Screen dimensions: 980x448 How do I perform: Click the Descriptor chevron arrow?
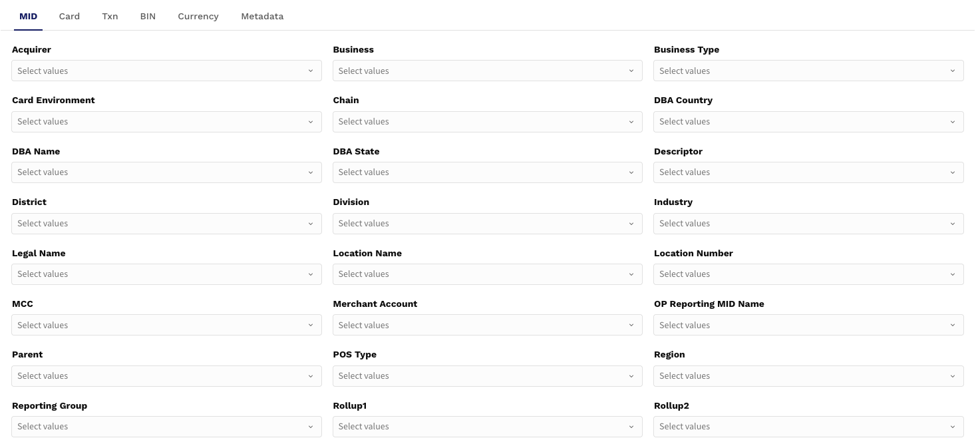(x=952, y=172)
